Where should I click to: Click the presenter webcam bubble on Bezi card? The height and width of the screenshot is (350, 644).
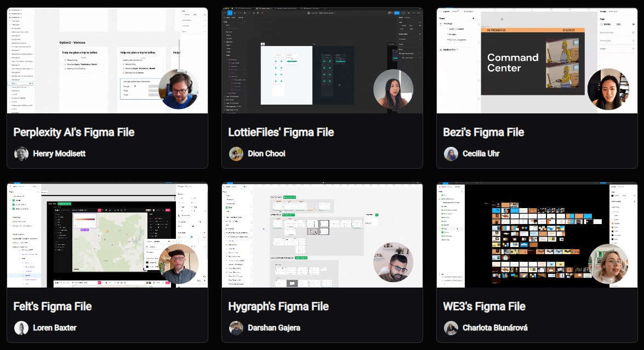[x=608, y=89]
